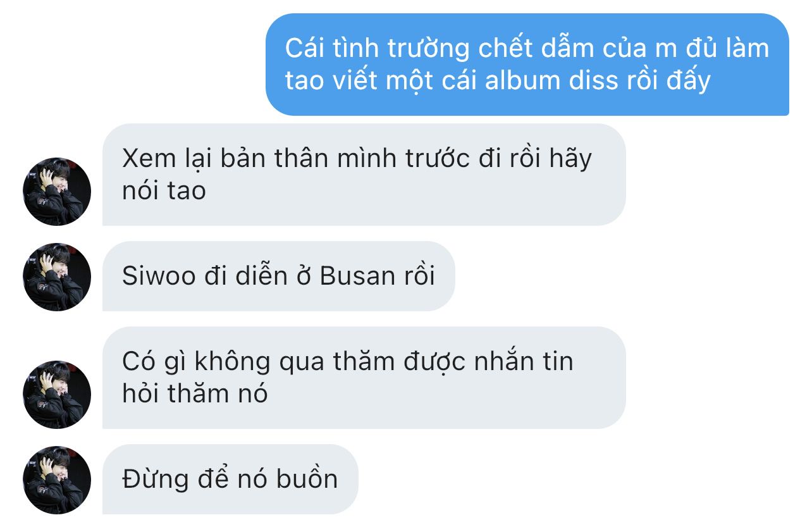This screenshot has height=527, width=812.
Task: Tap the gray bubble "Xem lại bản thân mình trước"
Action: tap(364, 175)
